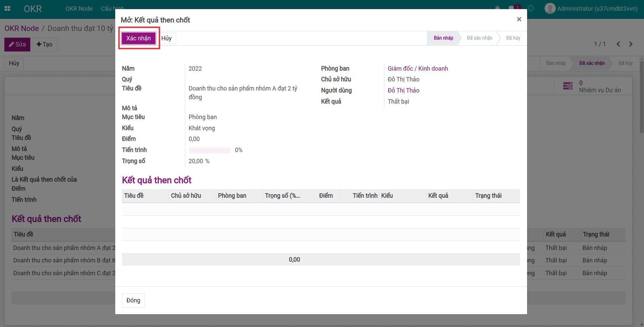Click the Đóng button
Image resolution: width=644 pixels, height=327 pixels.
click(133, 300)
